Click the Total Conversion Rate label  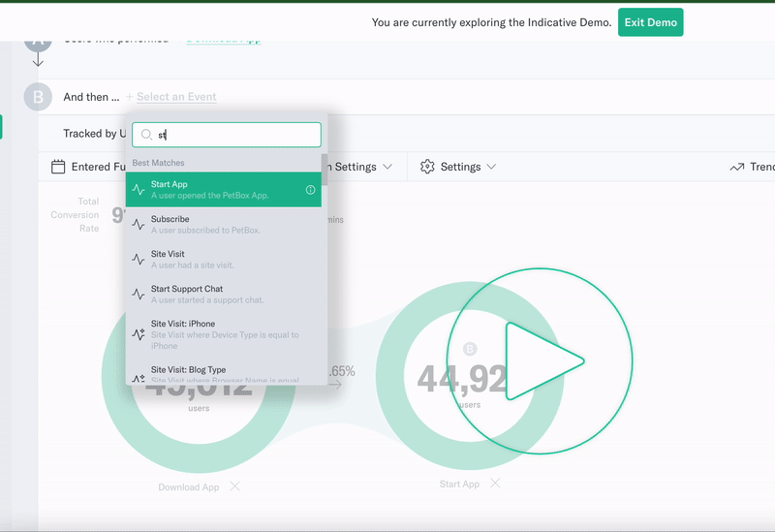(75, 215)
